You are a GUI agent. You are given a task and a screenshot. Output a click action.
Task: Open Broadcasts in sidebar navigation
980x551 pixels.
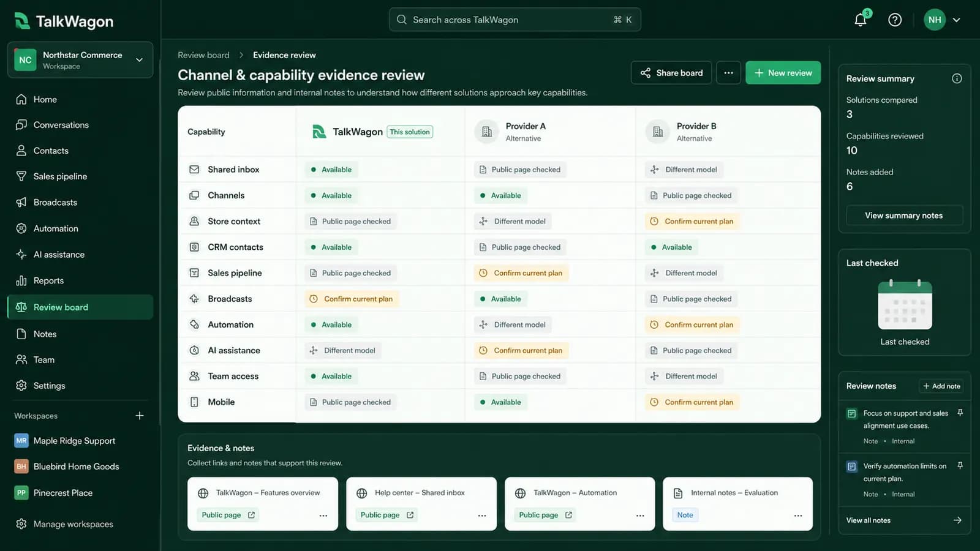80,202
